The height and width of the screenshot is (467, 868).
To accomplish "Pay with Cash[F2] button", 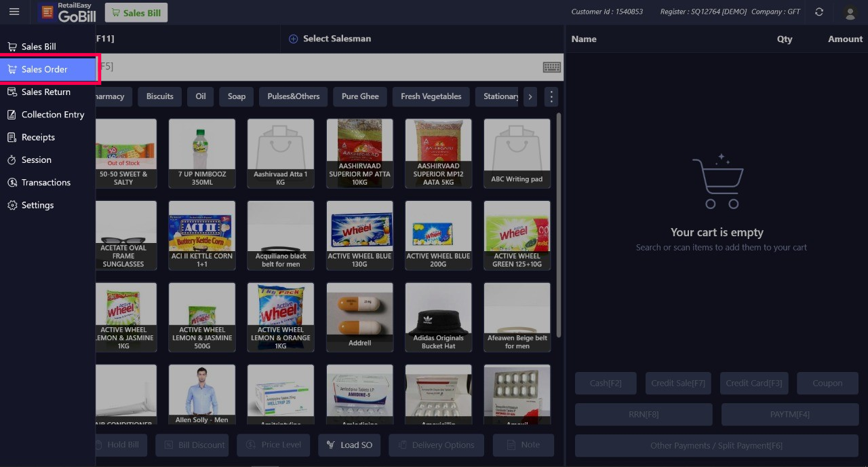I will click(x=606, y=384).
